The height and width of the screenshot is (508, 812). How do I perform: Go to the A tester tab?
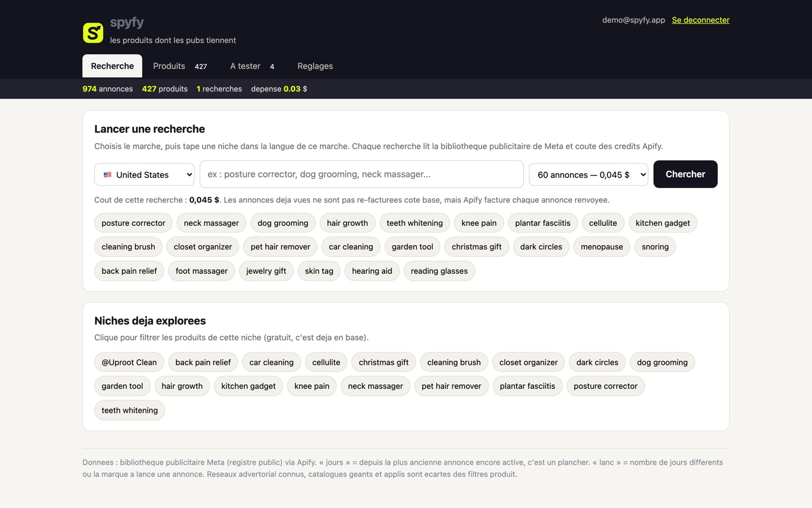click(x=252, y=66)
